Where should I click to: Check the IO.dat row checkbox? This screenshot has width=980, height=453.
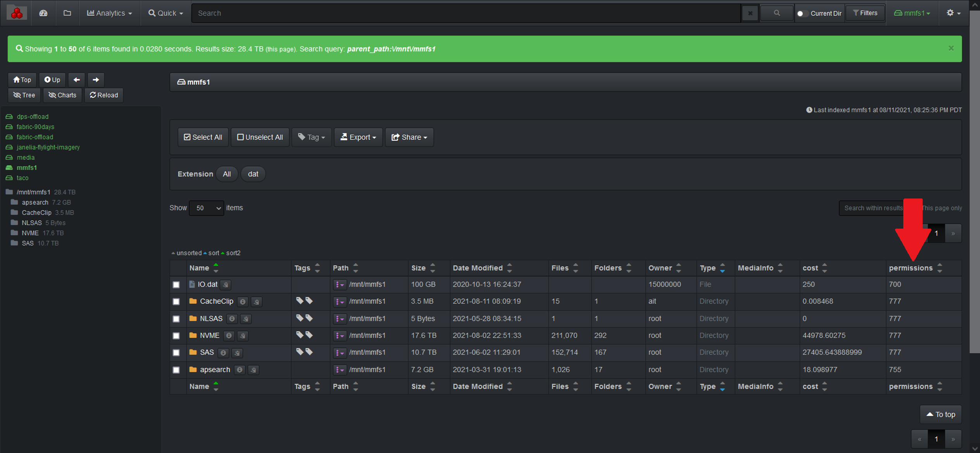coord(176,284)
